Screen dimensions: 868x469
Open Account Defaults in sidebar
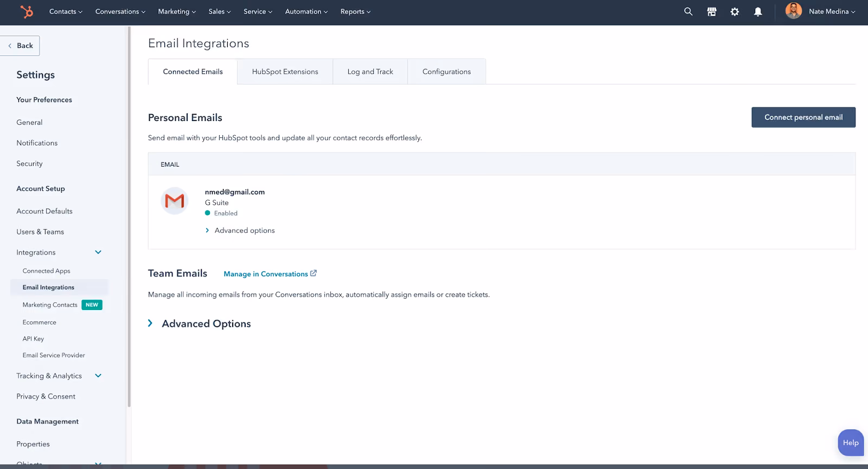pos(44,212)
